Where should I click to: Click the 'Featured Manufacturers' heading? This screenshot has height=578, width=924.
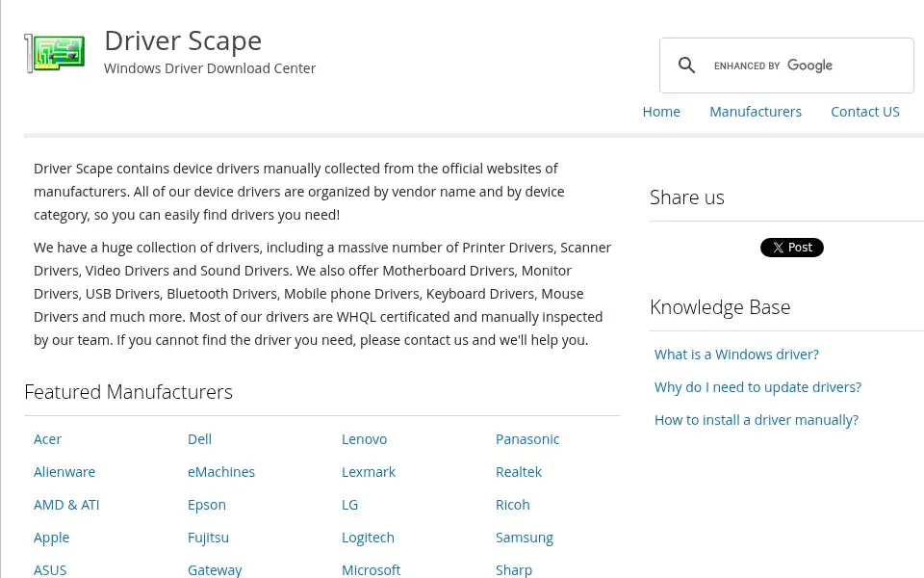pyautogui.click(x=128, y=392)
